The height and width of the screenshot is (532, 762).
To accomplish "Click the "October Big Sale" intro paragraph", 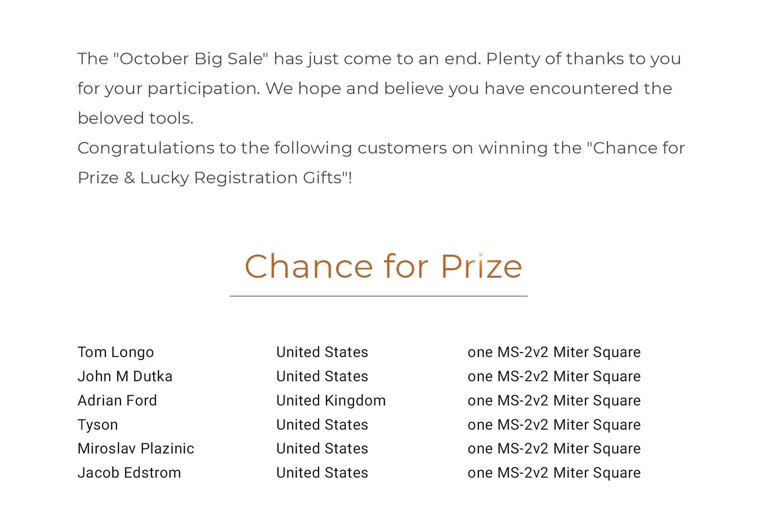I will click(379, 88).
